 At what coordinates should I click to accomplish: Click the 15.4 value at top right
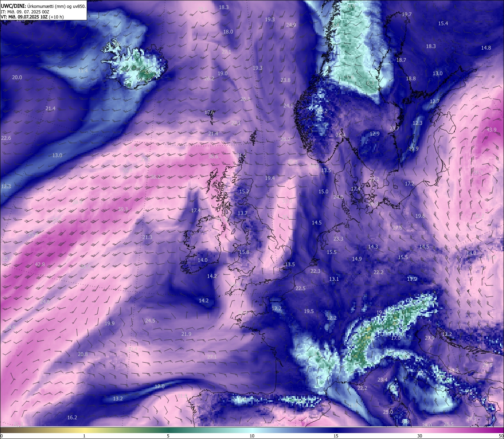[x=443, y=23]
